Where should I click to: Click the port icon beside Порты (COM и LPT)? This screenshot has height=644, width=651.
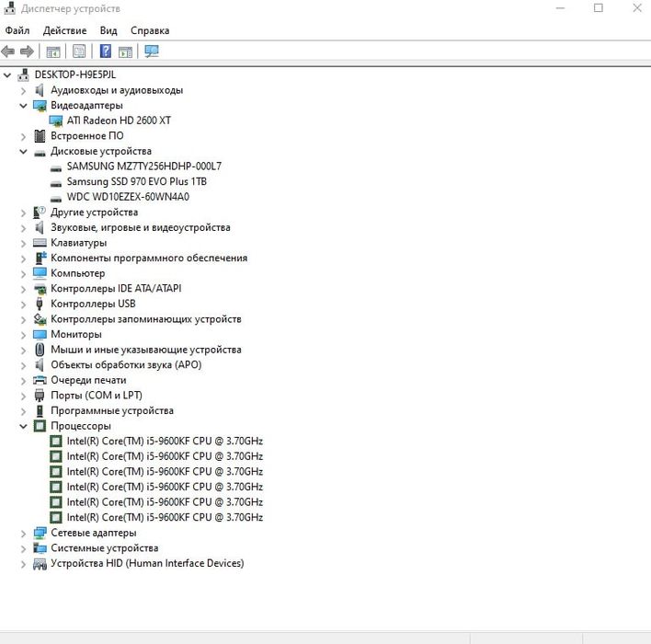pyautogui.click(x=40, y=395)
